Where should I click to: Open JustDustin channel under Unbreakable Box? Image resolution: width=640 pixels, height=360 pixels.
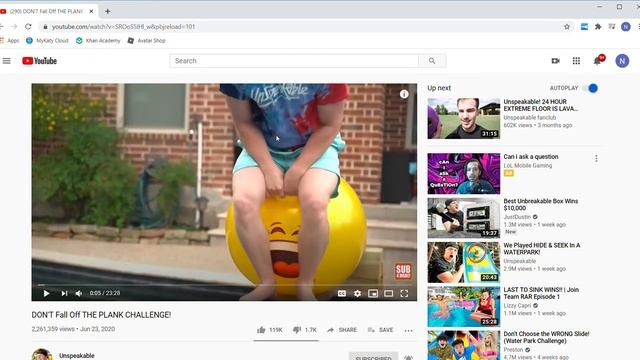(x=517, y=217)
